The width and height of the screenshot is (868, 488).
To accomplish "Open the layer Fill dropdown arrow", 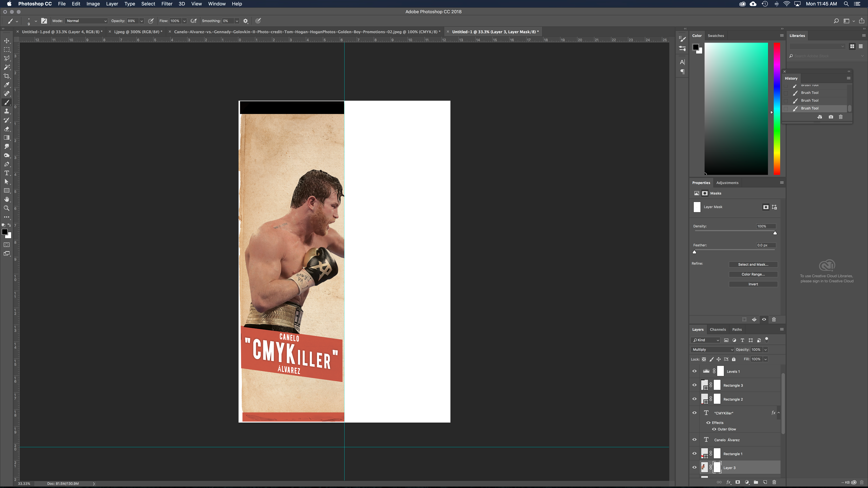I will (766, 359).
